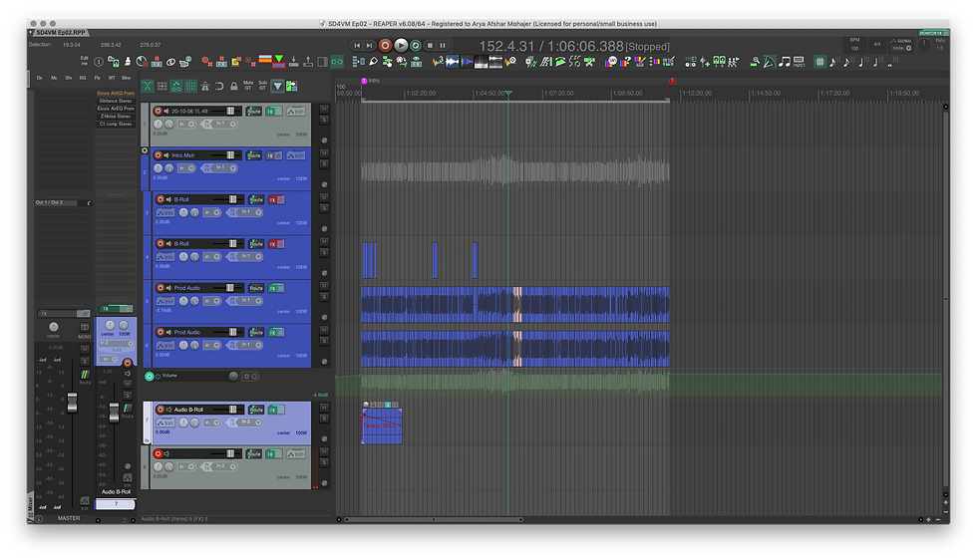The width and height of the screenshot is (977, 560).
Task: Click the orange striped color toolbar icon
Action: pyautogui.click(x=265, y=59)
